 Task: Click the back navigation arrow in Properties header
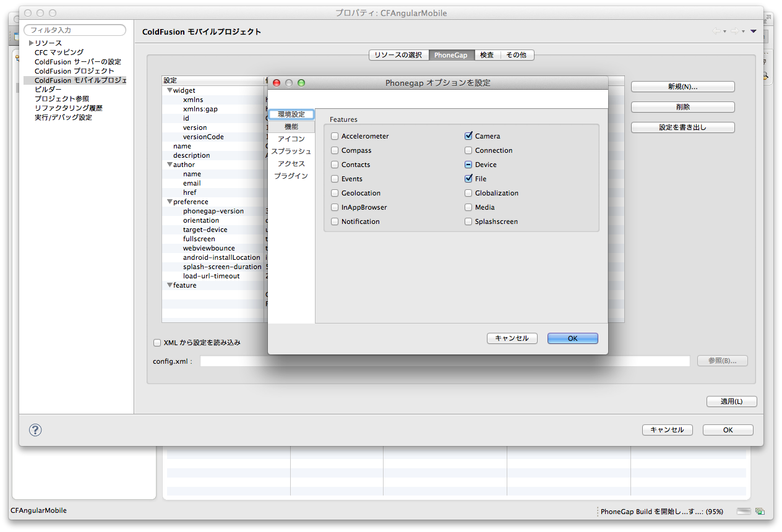(716, 32)
